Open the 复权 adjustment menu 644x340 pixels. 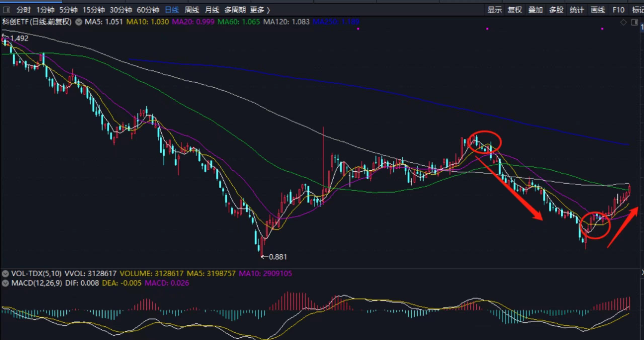click(515, 10)
